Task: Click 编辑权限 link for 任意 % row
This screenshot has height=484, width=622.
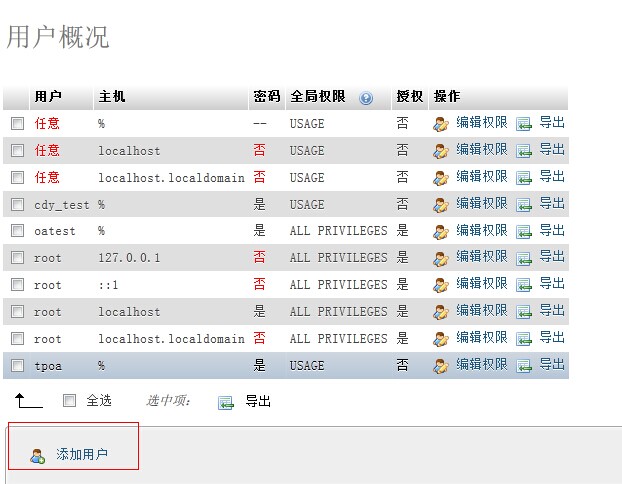Action: (x=482, y=122)
